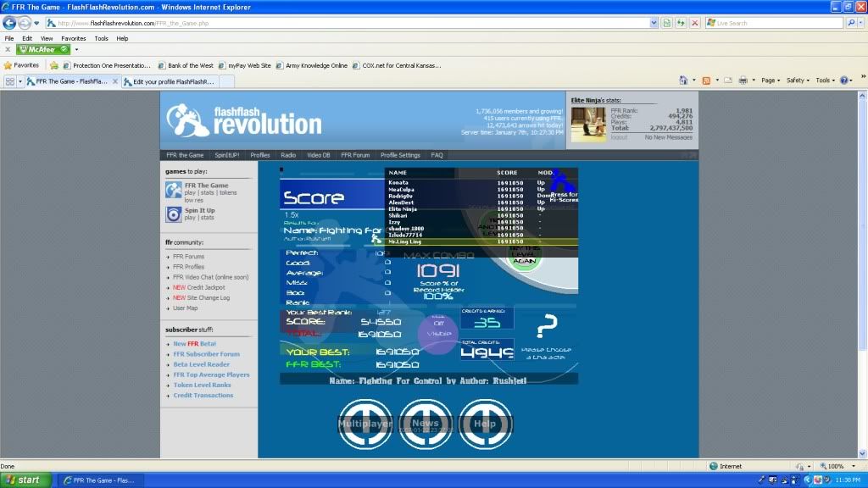
Task: Click the IE Home toolbar icon
Action: pos(683,80)
